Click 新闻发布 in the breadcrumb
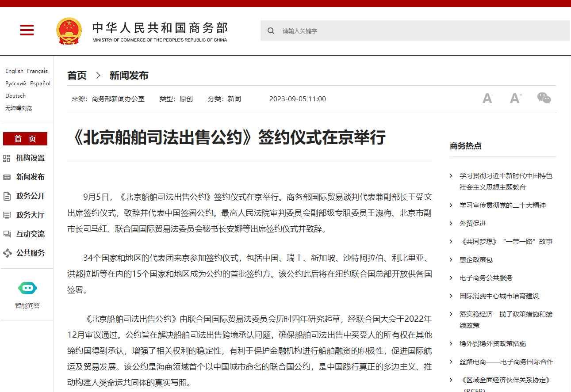Screen dimensions: 571x392 click(129, 76)
